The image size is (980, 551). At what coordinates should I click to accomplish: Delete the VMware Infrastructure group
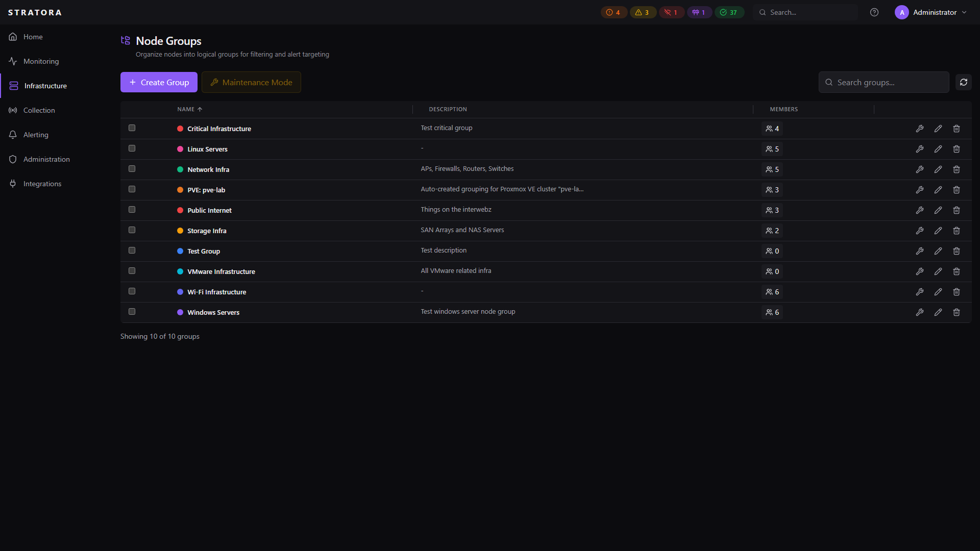(956, 271)
